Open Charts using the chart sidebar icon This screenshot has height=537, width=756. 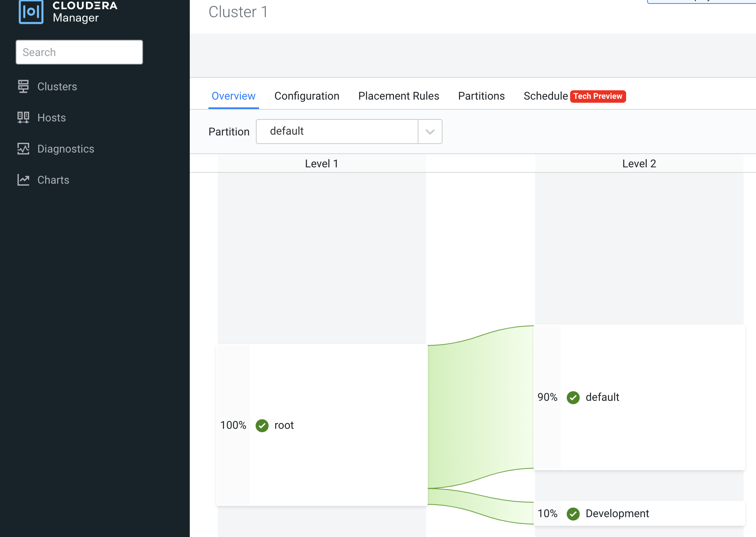tap(23, 179)
